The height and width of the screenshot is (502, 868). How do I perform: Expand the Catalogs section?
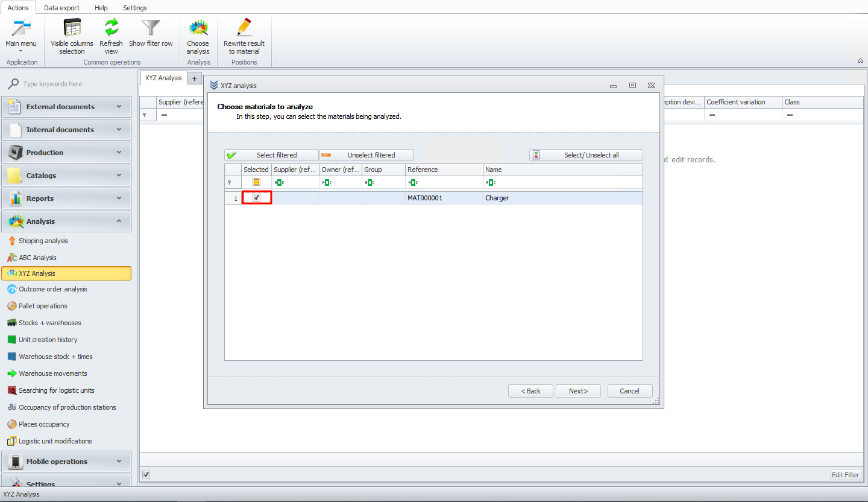pyautogui.click(x=66, y=176)
